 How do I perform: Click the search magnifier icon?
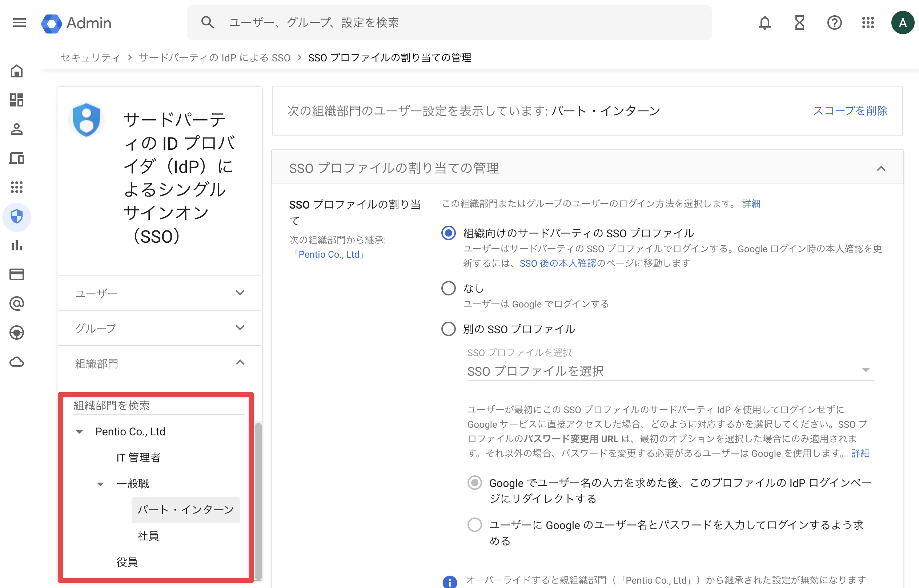pos(208,23)
